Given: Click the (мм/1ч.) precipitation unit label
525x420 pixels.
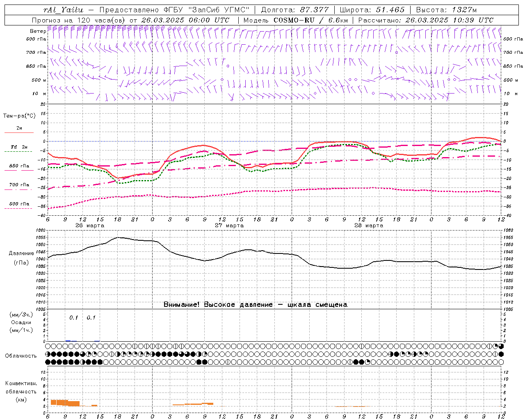Looking at the screenshot, I should point(21,330).
